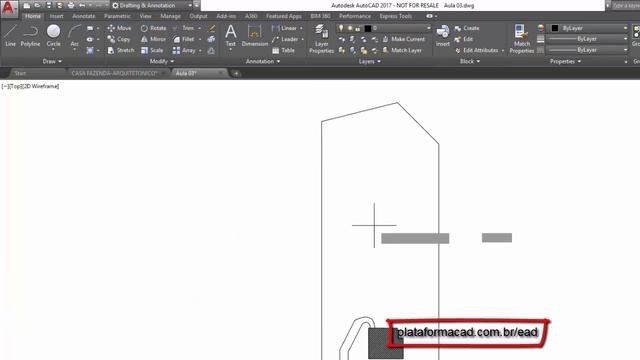
Task: Select the Text tool
Action: tap(231, 36)
